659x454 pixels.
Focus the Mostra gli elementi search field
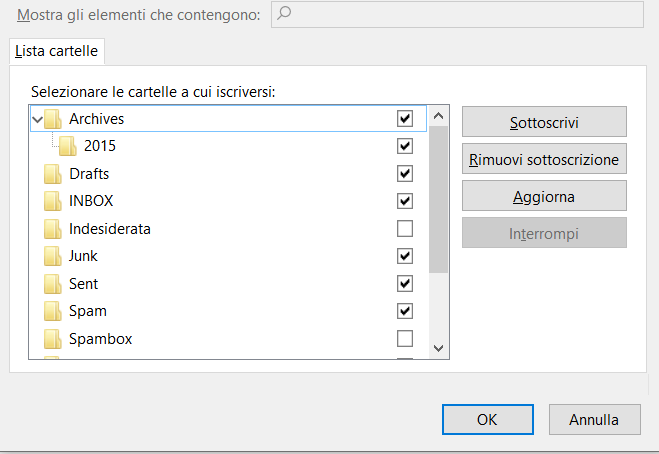[x=457, y=14]
